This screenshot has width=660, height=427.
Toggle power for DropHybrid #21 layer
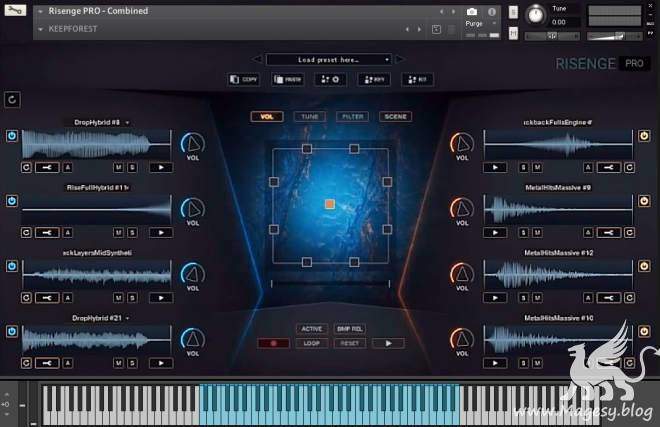[12, 331]
